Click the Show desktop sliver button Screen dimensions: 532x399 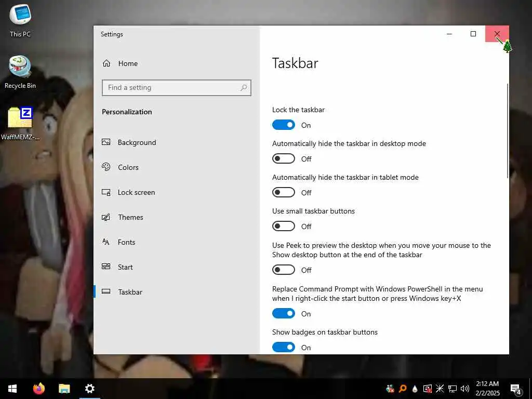point(530,389)
